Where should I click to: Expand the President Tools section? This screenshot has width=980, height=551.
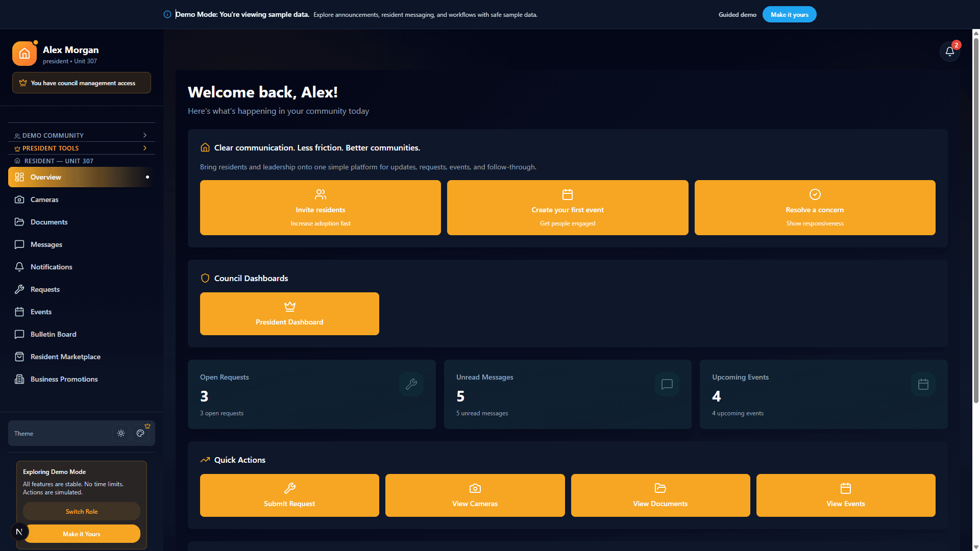click(x=82, y=148)
